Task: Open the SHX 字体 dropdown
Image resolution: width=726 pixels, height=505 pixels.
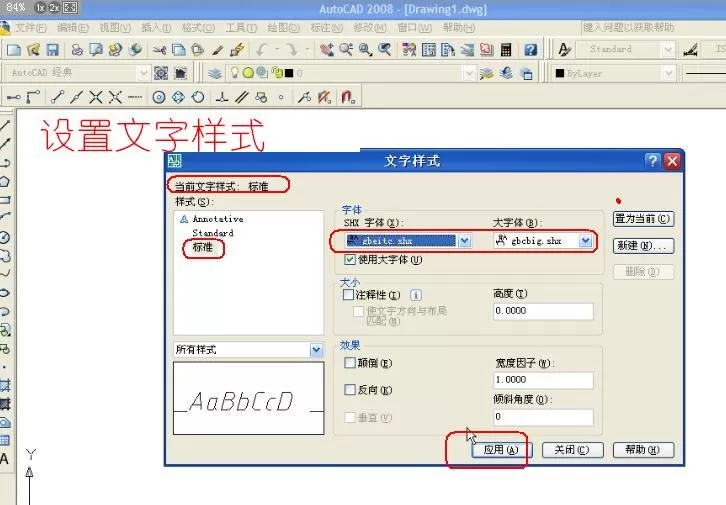Action: (464, 241)
